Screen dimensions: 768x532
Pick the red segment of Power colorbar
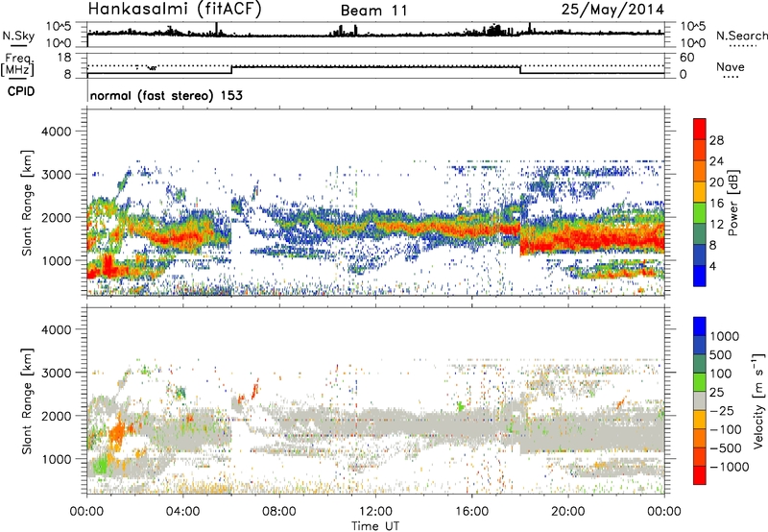click(700, 130)
